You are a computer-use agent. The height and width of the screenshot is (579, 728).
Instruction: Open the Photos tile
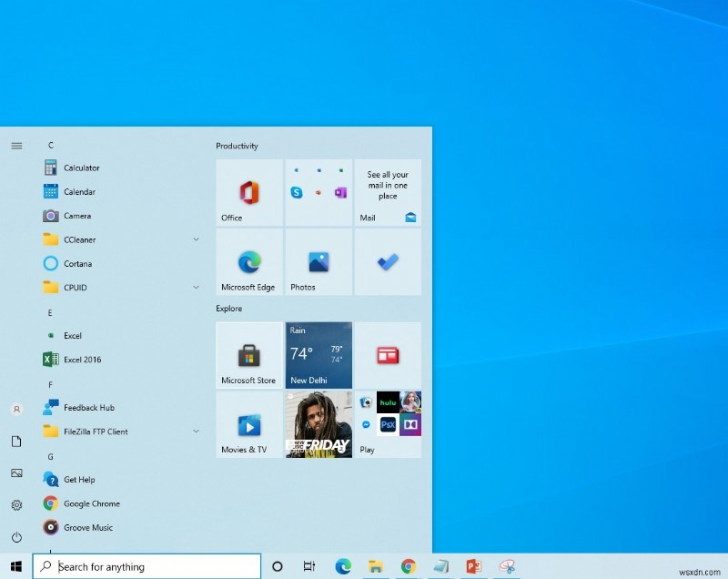click(318, 262)
